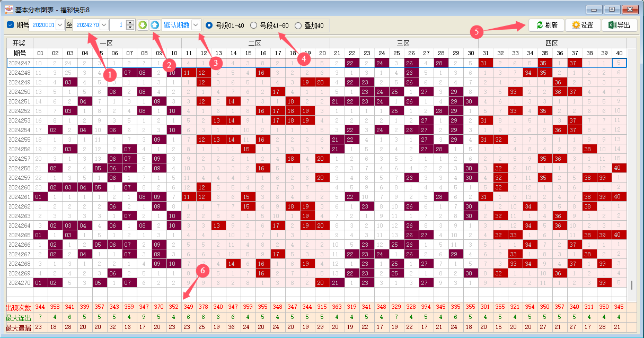Click the 开奖 header cell
The height and width of the screenshot is (338, 644).
click(20, 43)
